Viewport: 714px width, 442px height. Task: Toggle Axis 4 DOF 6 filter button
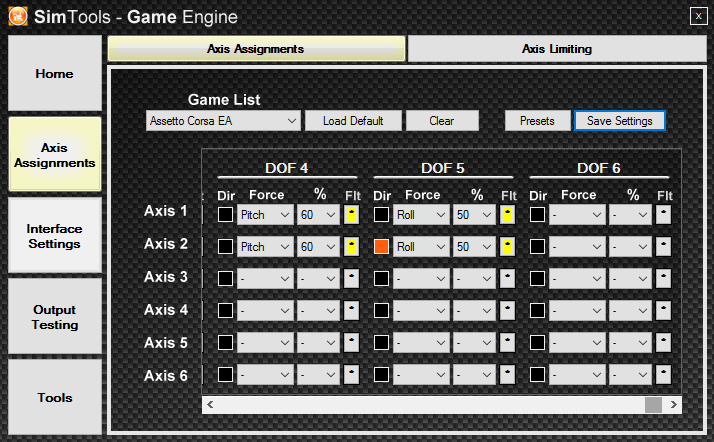pyautogui.click(x=663, y=310)
